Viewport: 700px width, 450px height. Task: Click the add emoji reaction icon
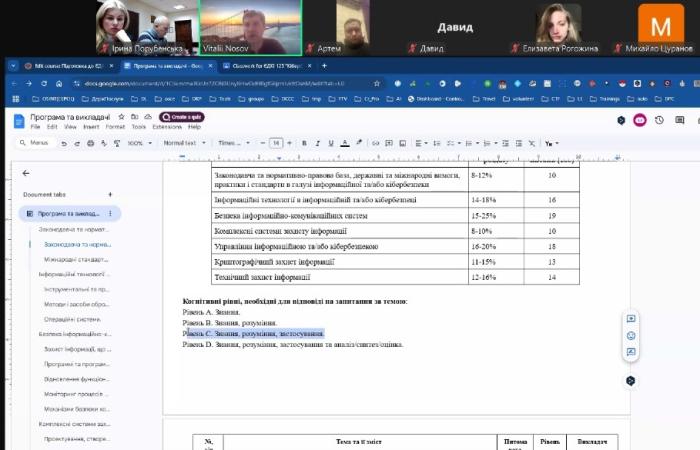tap(631, 335)
